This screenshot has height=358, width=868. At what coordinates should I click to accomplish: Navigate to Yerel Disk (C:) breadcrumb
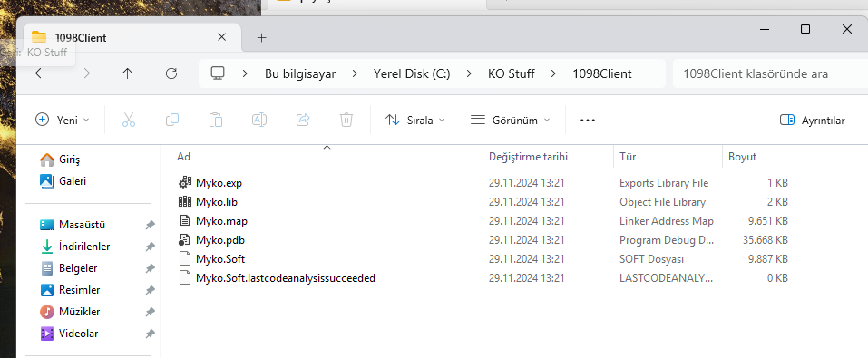click(412, 73)
